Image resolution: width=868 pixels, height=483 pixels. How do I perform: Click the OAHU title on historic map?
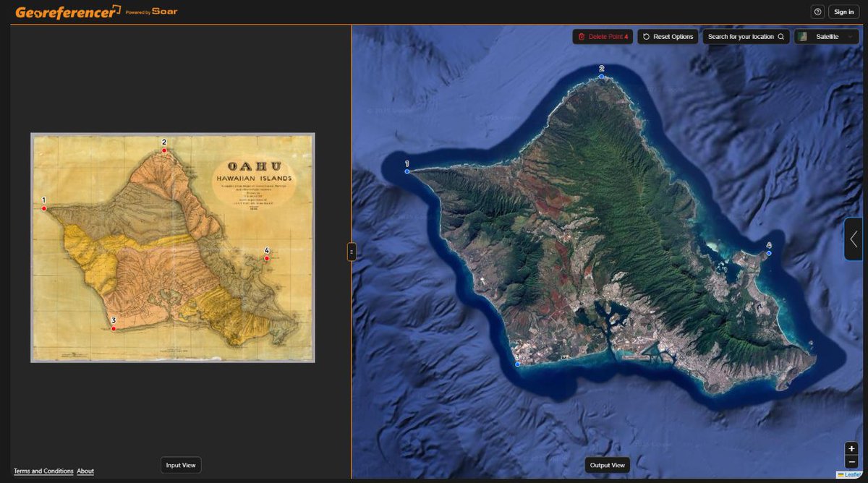point(253,166)
